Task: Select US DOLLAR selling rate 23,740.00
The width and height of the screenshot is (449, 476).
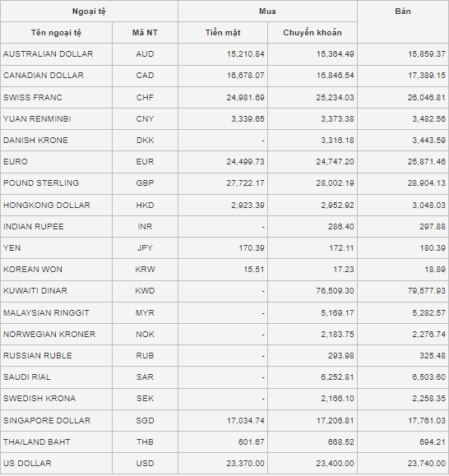Action: tap(427, 463)
